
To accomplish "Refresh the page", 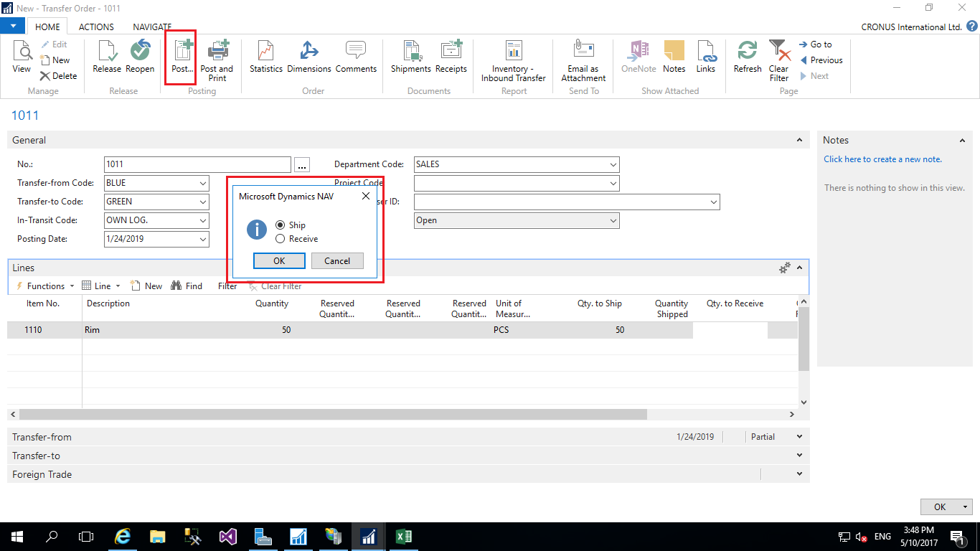I will pyautogui.click(x=748, y=57).
